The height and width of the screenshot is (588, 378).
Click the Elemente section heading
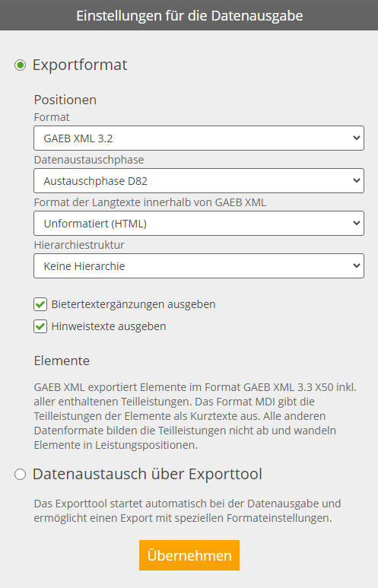[x=62, y=361]
